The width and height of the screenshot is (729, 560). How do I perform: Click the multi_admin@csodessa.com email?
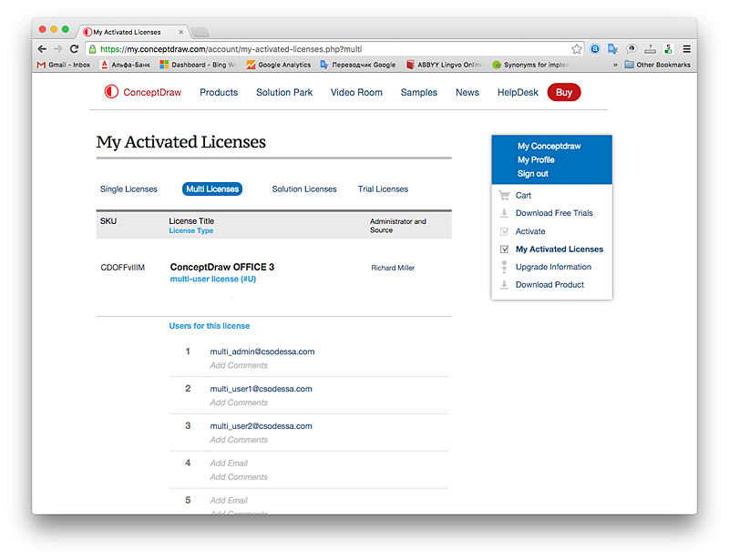[x=262, y=351]
